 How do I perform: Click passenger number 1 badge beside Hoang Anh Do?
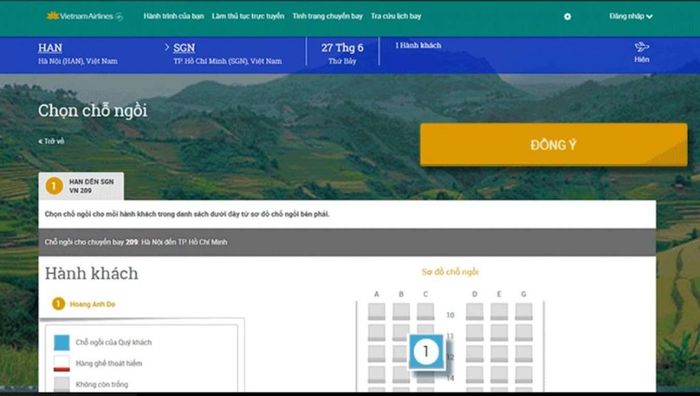[x=58, y=304]
